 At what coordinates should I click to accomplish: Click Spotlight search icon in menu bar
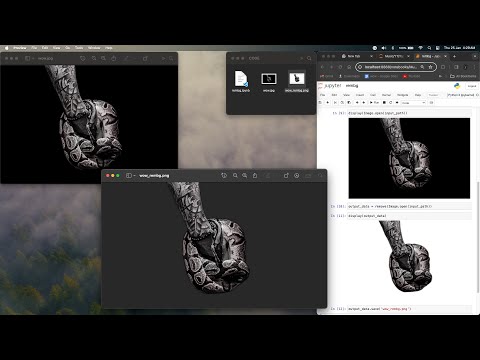(x=429, y=48)
